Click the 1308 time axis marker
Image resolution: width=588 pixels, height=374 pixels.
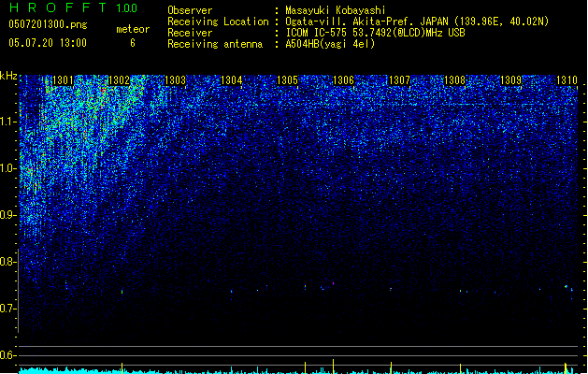point(455,80)
